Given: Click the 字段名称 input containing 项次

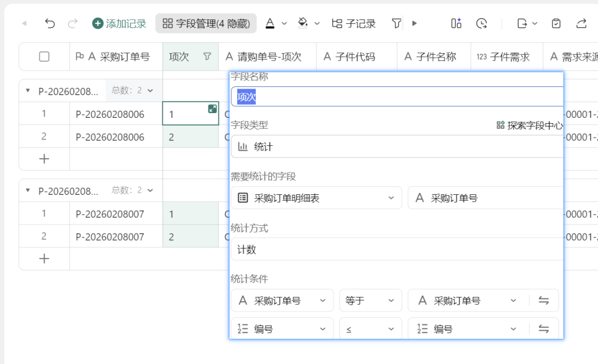Looking at the screenshot, I should 397,97.
